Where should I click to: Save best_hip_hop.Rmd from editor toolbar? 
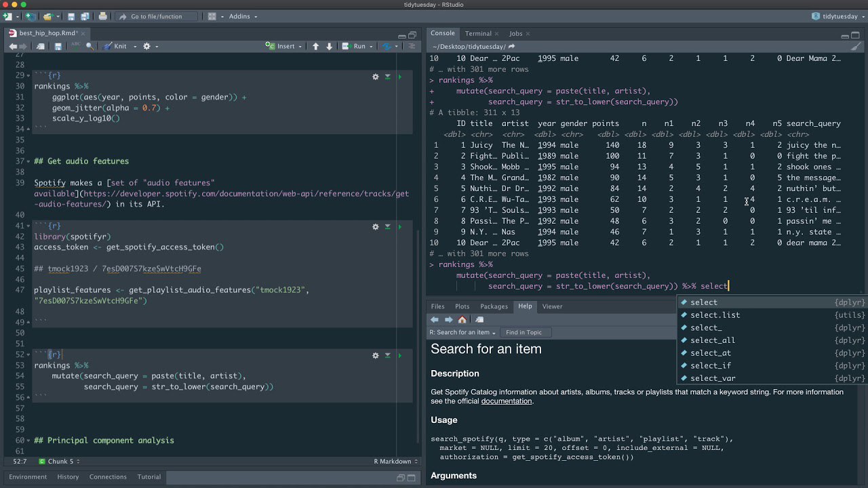click(58, 46)
